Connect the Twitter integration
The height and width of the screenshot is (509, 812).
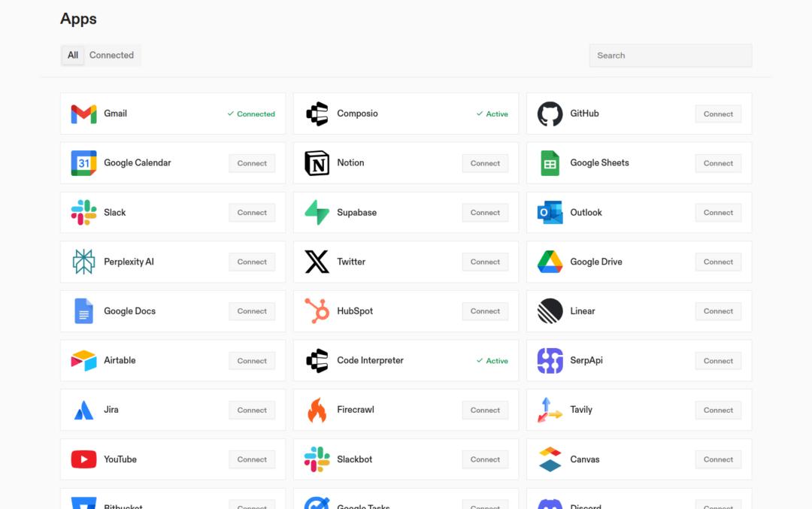[485, 262]
